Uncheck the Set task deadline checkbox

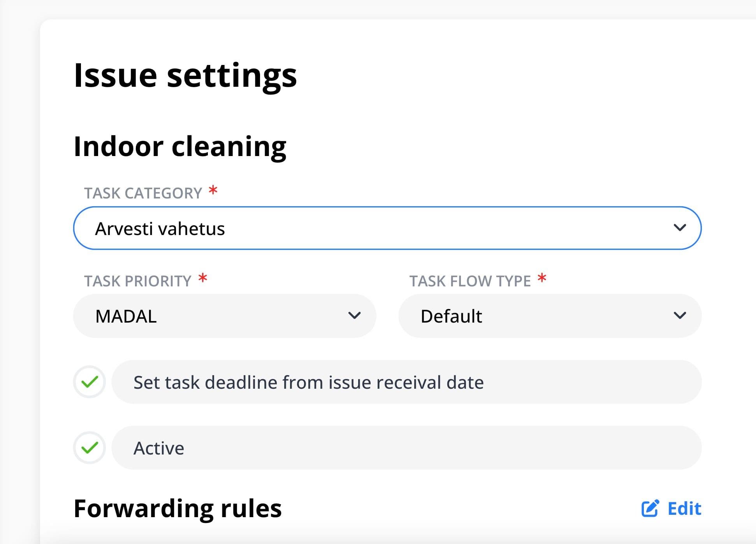pos(90,382)
